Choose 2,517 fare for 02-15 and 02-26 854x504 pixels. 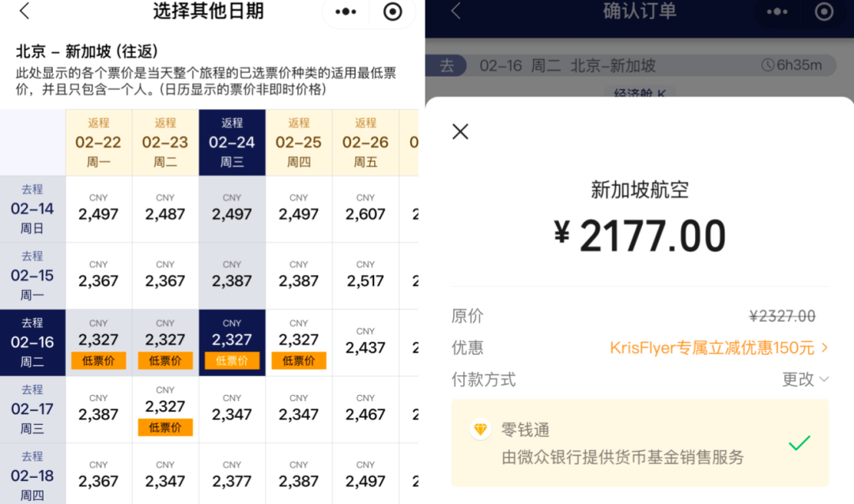[x=365, y=276]
